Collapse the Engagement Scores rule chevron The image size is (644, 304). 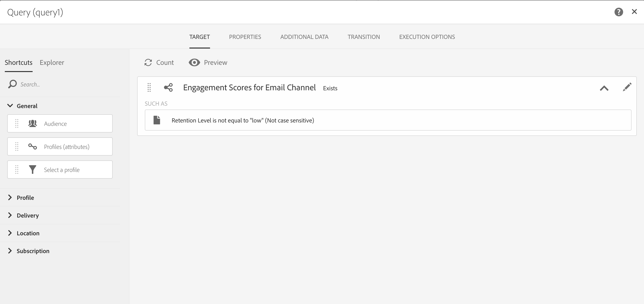tap(604, 88)
